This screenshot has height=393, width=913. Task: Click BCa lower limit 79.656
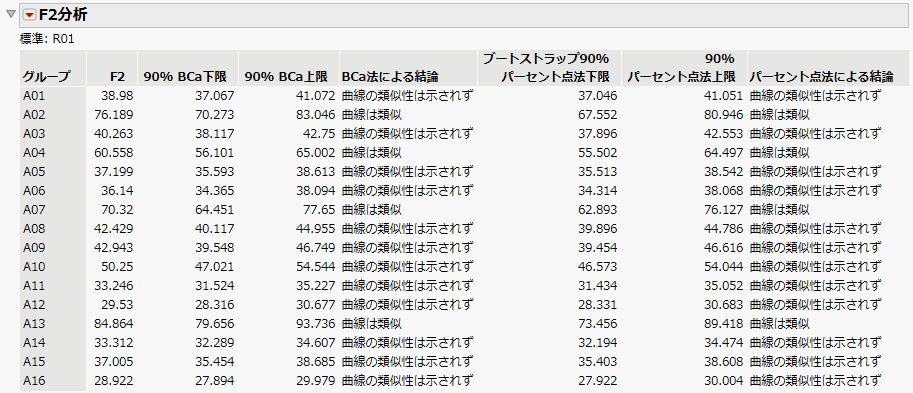coord(215,324)
